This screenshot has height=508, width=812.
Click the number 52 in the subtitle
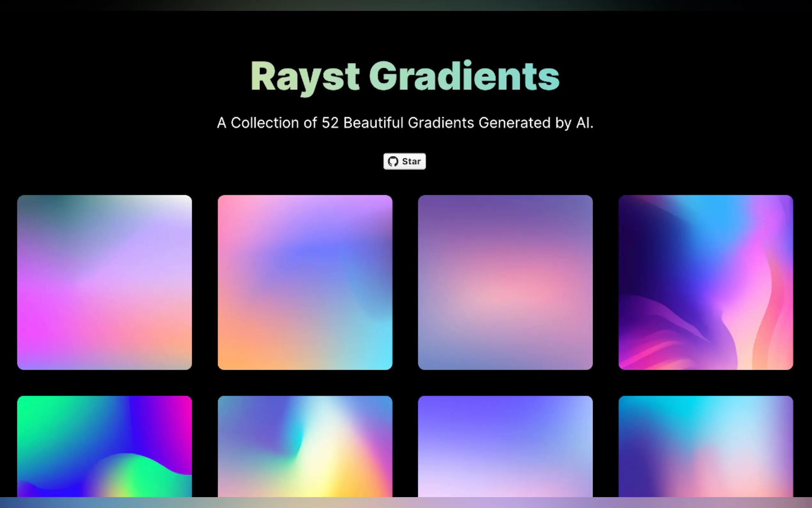[x=330, y=123]
